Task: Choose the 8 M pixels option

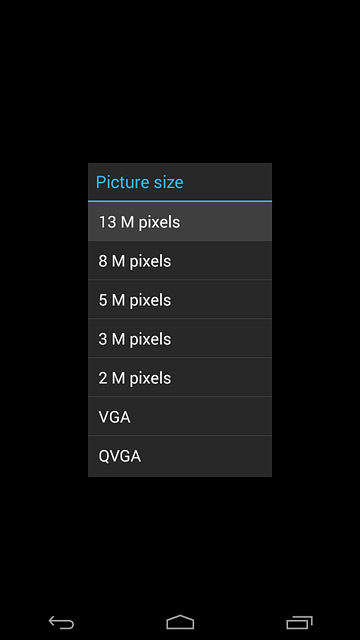Action: click(x=180, y=261)
